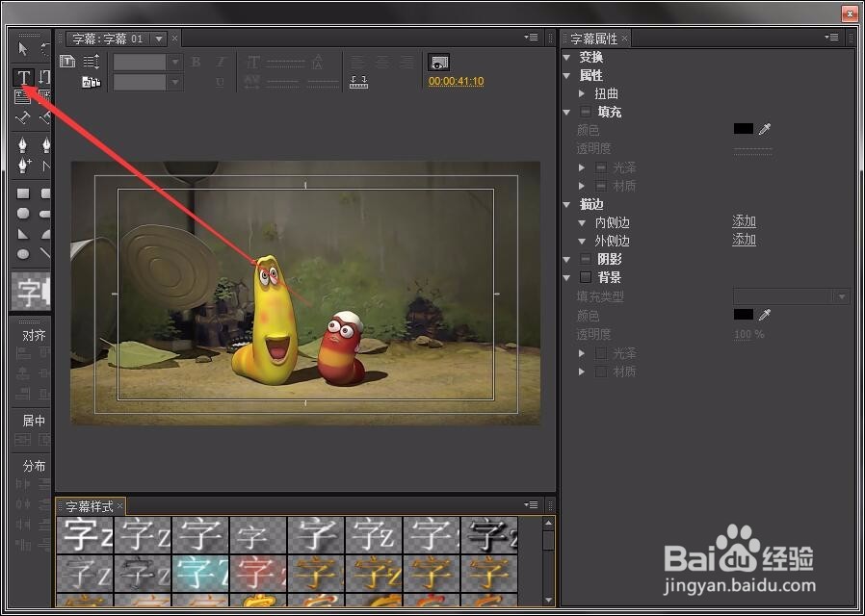This screenshot has height=616, width=865.
Task: Select the Add Anchor Point tool
Action: click(24, 165)
